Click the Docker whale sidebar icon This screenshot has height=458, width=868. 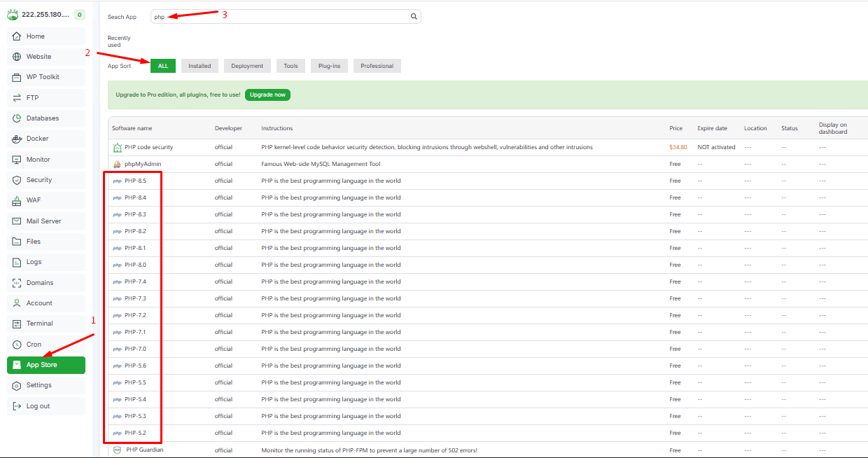pos(17,139)
